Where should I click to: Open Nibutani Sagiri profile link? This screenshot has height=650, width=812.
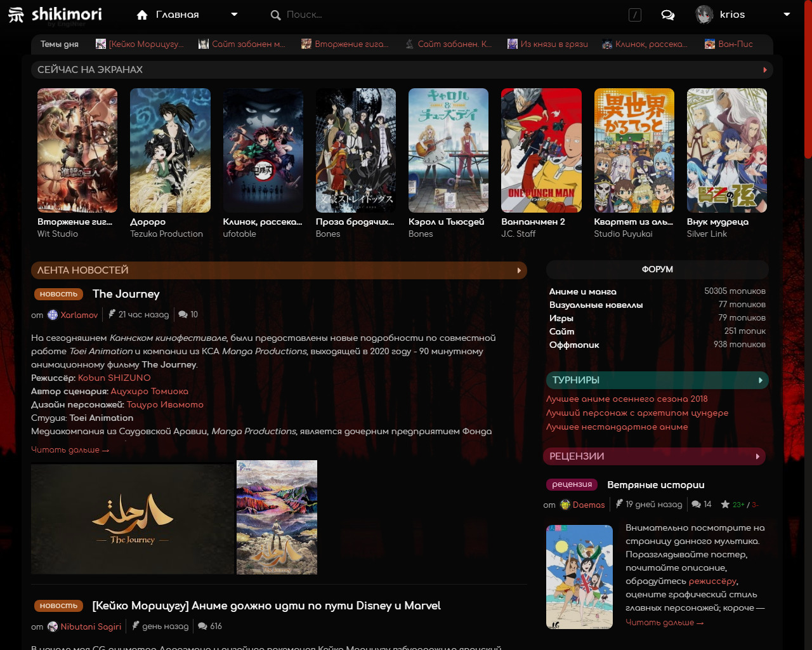91,627
